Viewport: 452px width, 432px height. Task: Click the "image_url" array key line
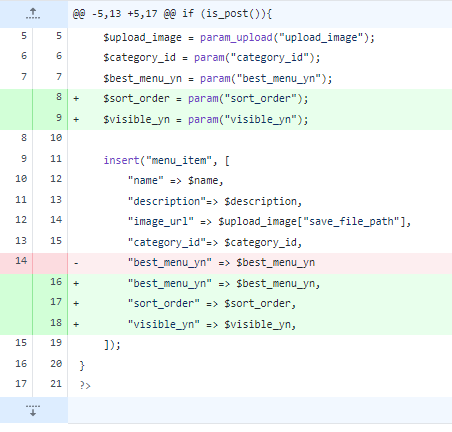coord(269,222)
